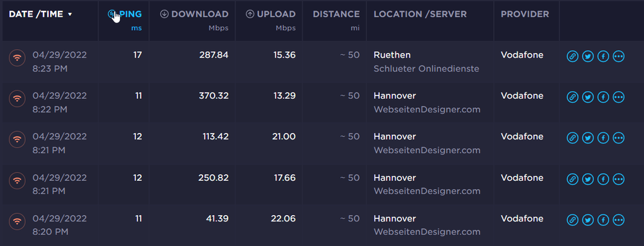Open more options for 8:22 PM result
The width and height of the screenshot is (644, 246).
tap(618, 97)
